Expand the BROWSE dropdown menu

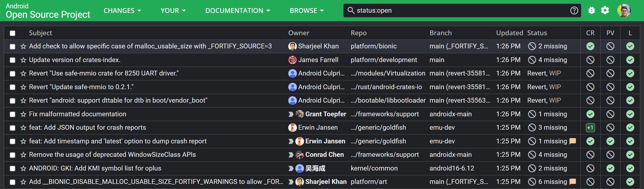(307, 11)
